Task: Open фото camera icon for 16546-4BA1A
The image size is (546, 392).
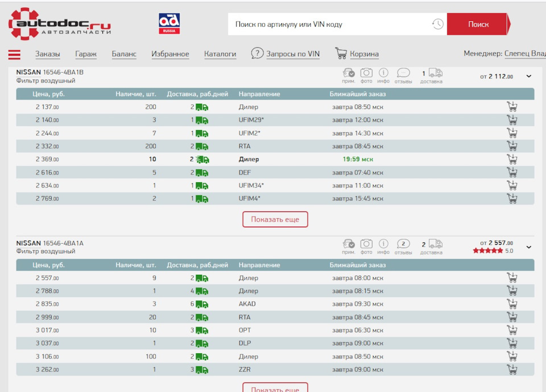Action: (366, 244)
